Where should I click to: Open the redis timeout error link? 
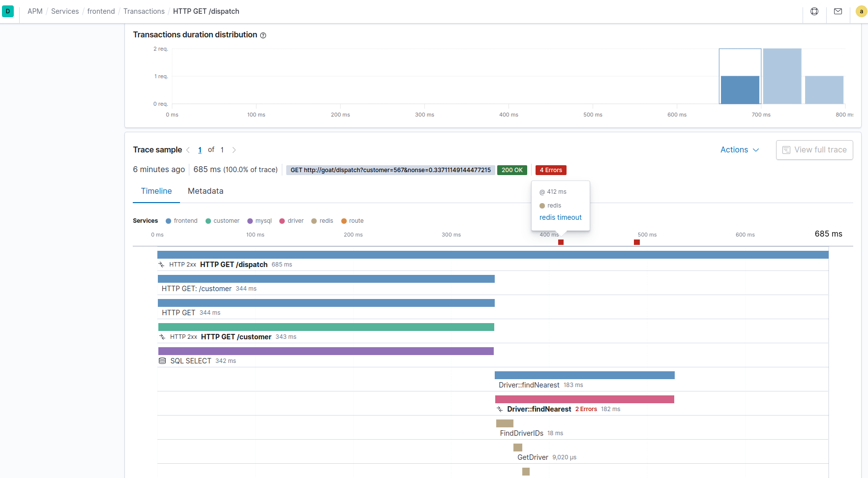tap(560, 217)
